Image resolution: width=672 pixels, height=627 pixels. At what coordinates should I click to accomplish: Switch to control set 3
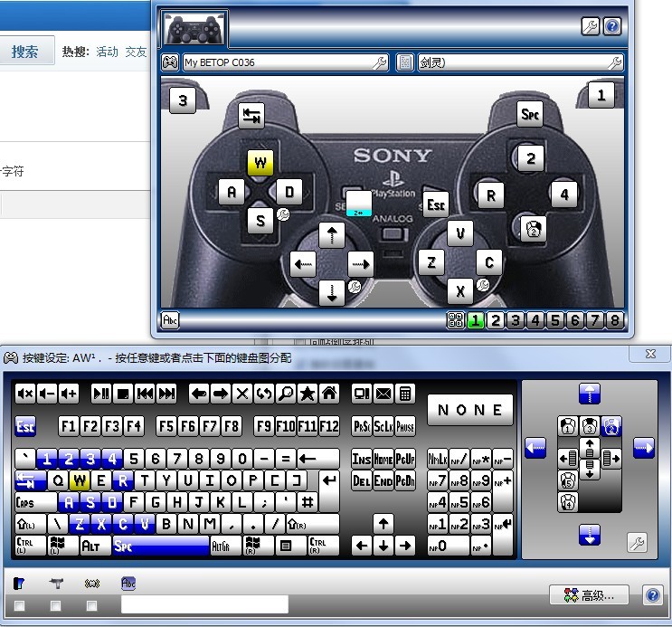pos(516,320)
